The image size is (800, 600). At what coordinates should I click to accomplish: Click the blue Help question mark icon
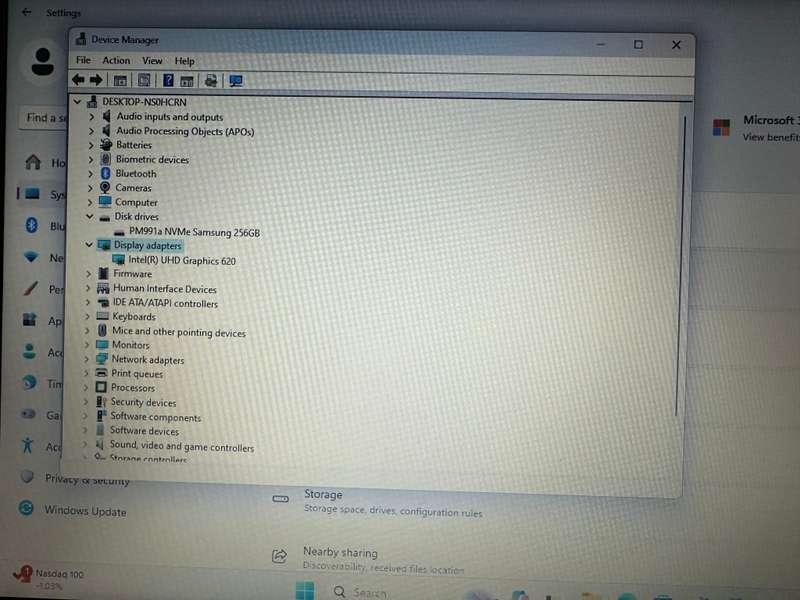168,80
